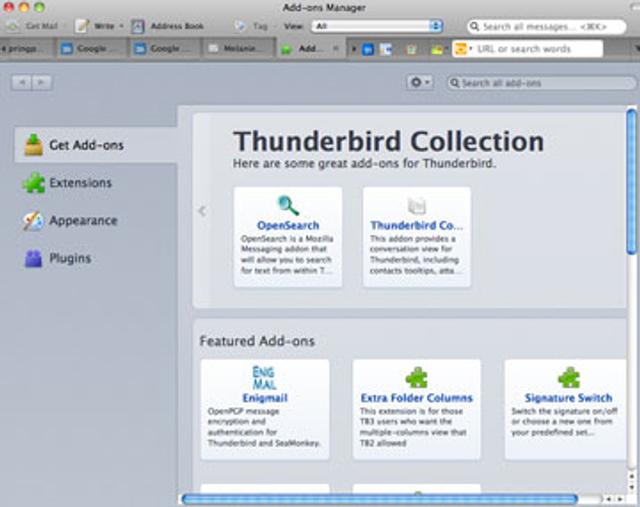The width and height of the screenshot is (640, 507).
Task: Click the Enigmail description text
Action: (x=264, y=427)
